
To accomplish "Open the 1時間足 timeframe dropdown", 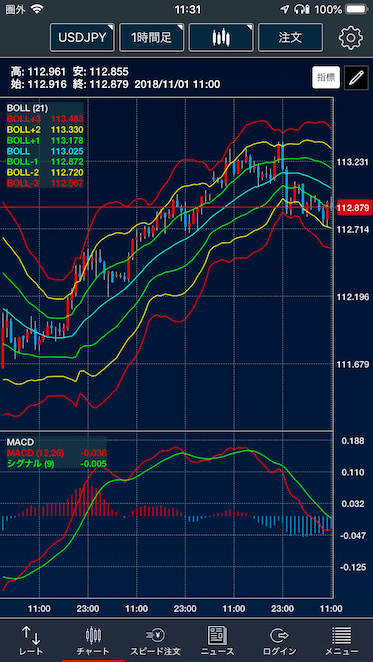I will [x=152, y=38].
